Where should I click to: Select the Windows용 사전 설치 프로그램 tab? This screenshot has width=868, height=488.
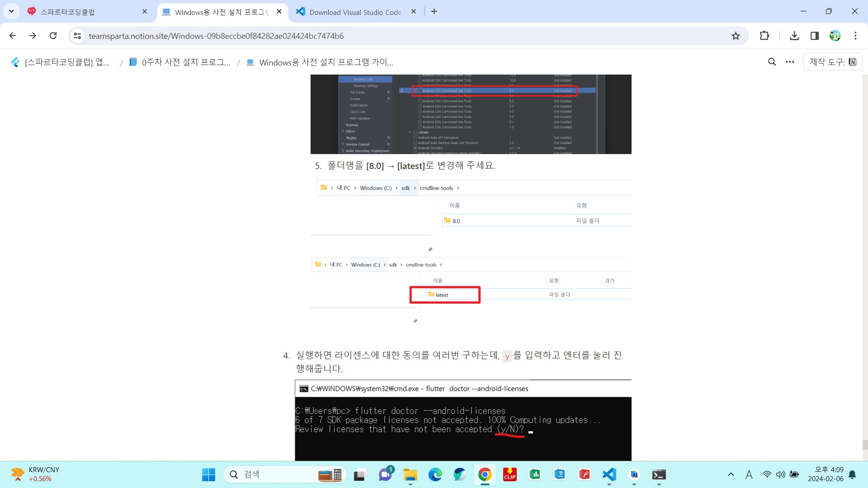tap(222, 12)
